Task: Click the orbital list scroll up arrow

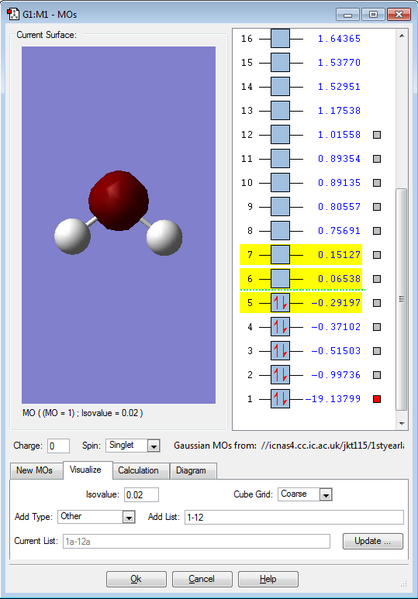Action: coord(402,36)
